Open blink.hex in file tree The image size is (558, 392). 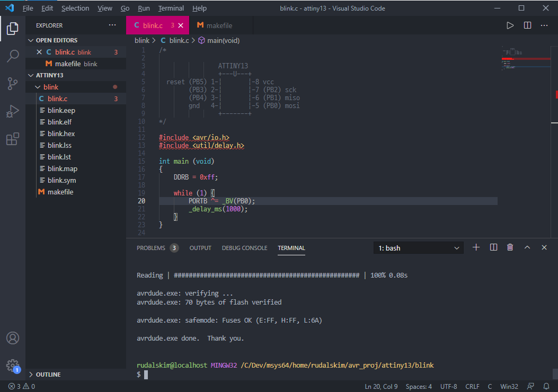pos(76,133)
